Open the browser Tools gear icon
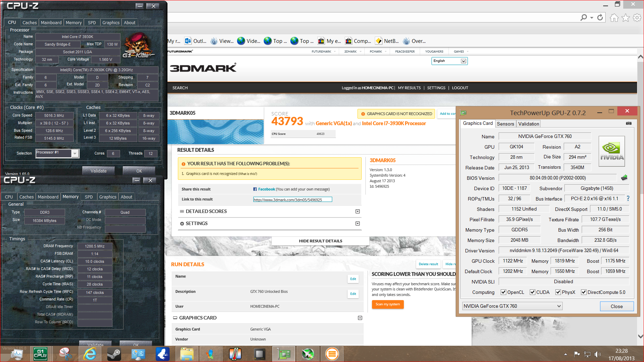644x362 pixels. coord(637,18)
